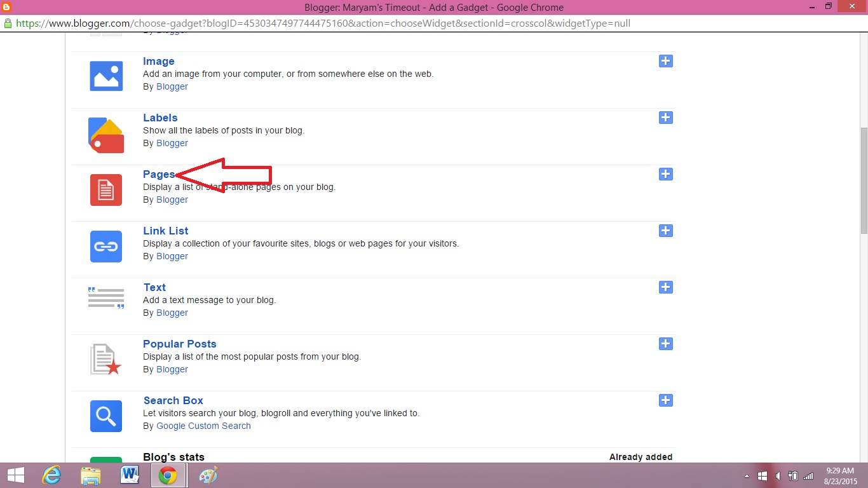This screenshot has width=868, height=488.
Task: Click the Image gadget description text
Action: tap(288, 74)
